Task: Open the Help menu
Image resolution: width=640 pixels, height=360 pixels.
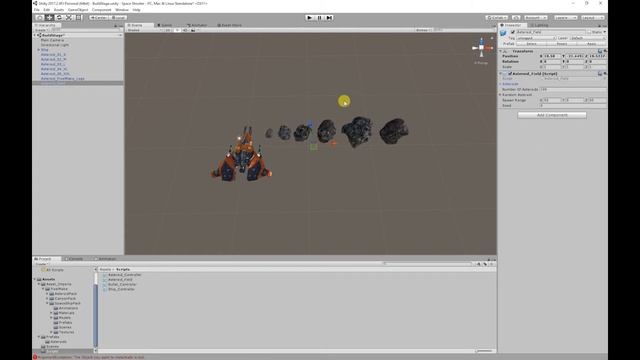Action: pos(136,10)
